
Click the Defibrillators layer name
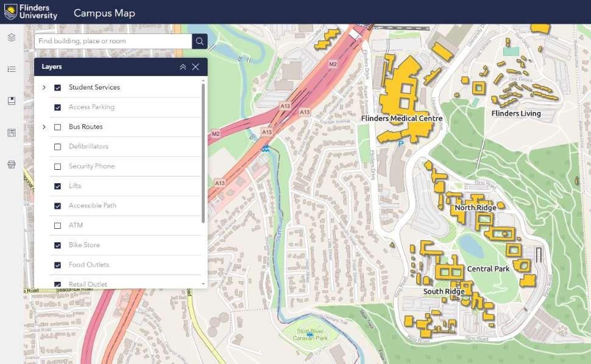click(x=88, y=147)
